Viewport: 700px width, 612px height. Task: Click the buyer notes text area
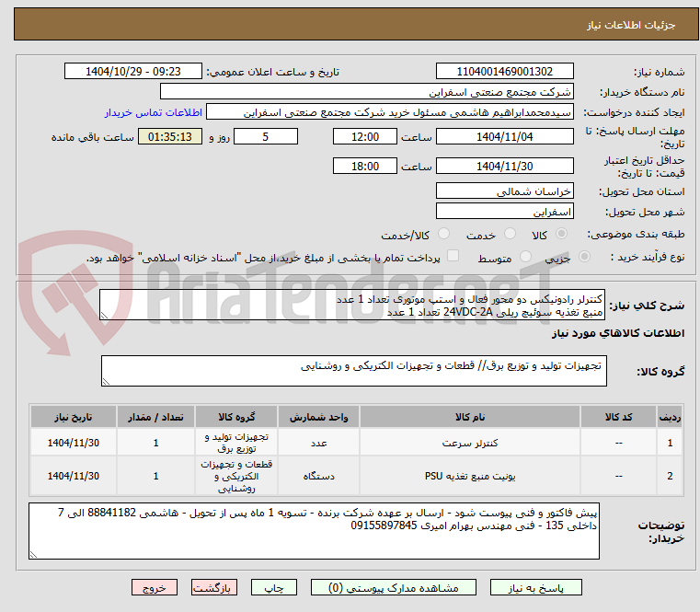pos(314,531)
